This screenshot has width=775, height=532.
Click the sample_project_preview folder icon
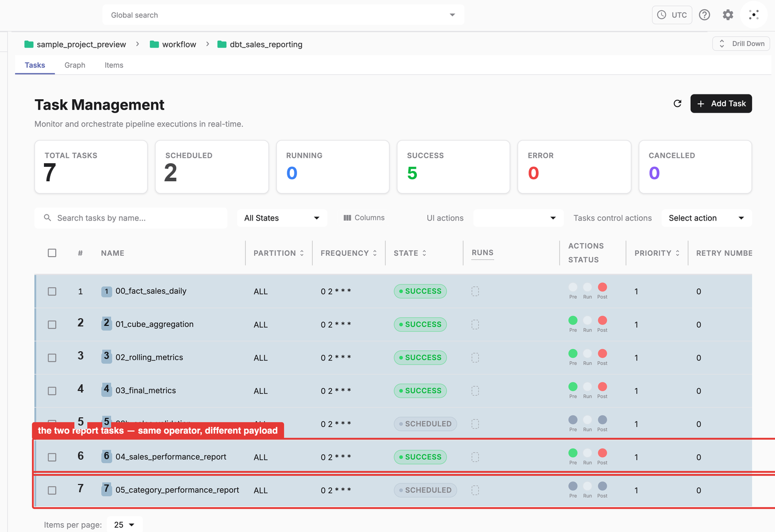pyautogui.click(x=29, y=44)
